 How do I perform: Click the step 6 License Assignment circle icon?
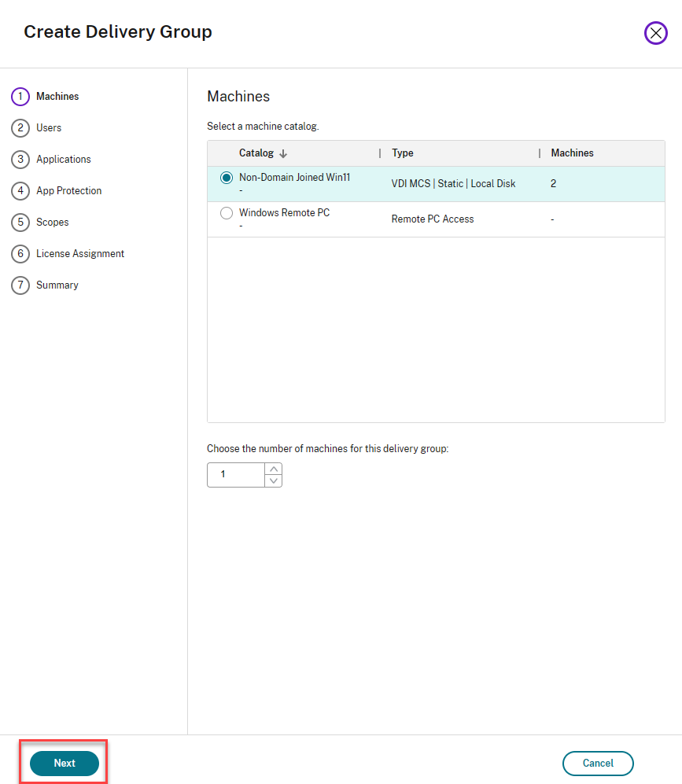click(20, 254)
